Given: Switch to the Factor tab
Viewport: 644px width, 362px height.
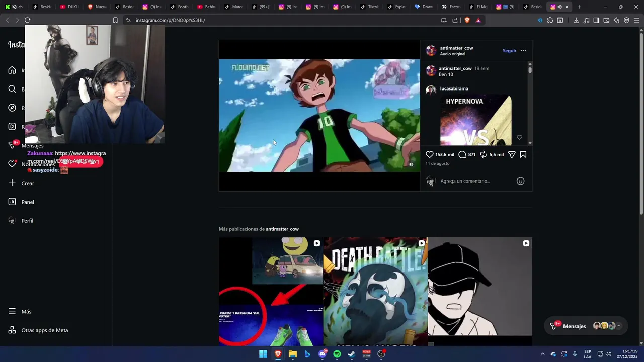Looking at the screenshot, I should (451, 7).
